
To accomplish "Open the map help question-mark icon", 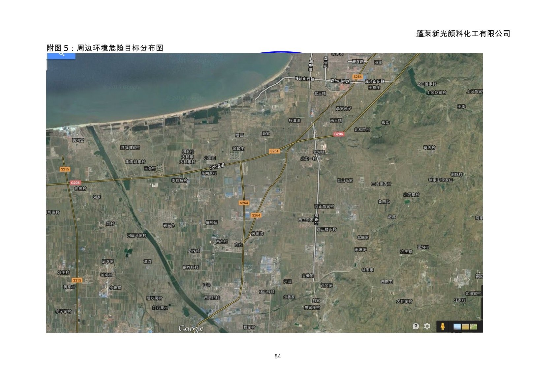I will point(416,326).
